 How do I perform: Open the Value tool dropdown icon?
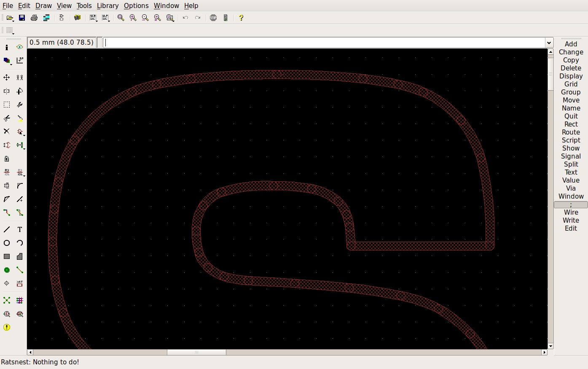coord(20,172)
